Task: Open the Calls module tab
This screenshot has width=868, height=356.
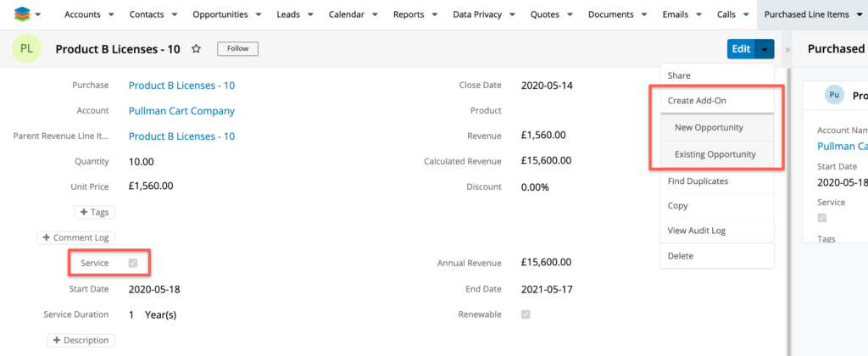Action: click(726, 15)
